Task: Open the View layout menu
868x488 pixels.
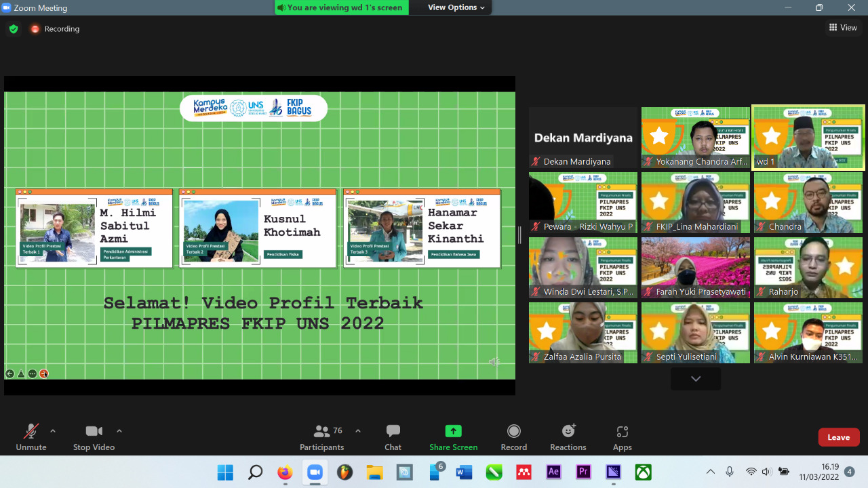Action: 843,28
